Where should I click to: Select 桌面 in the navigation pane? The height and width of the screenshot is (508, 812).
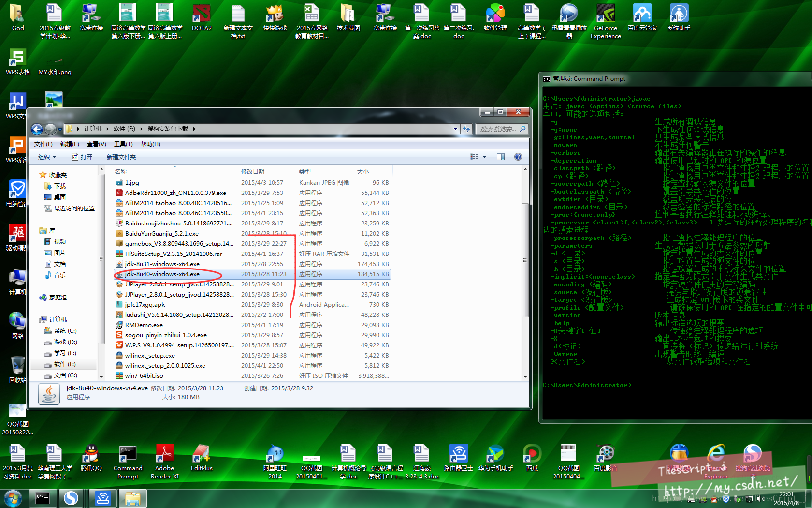60,197
